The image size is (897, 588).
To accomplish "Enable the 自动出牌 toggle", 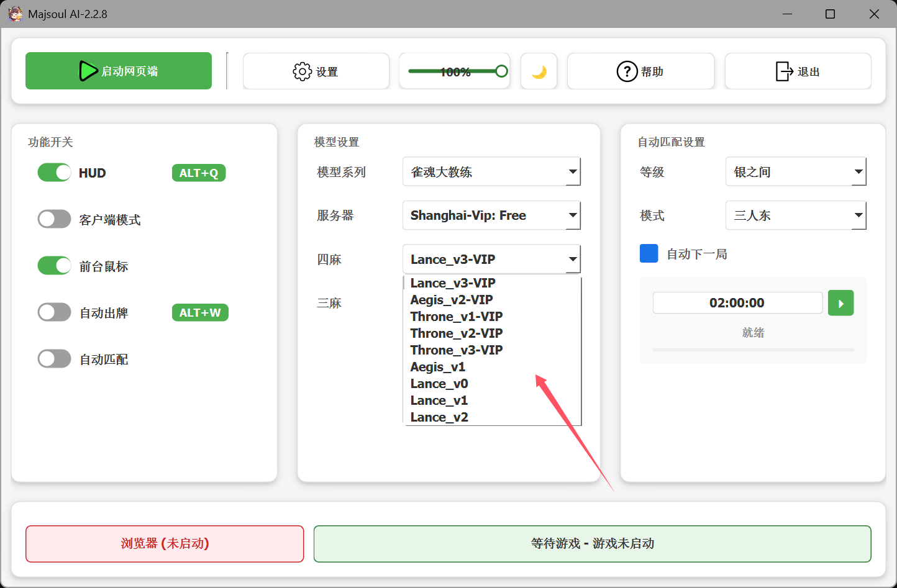I will (55, 312).
